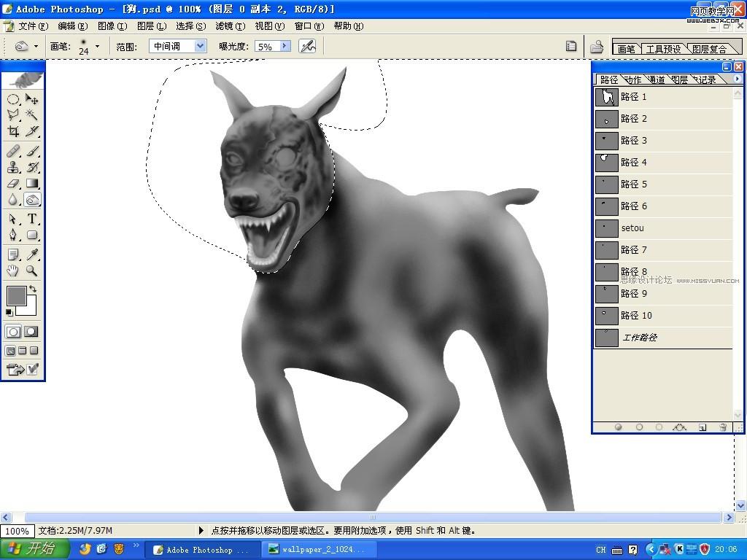Select the Hand tool
747x560 pixels.
pos(13,271)
